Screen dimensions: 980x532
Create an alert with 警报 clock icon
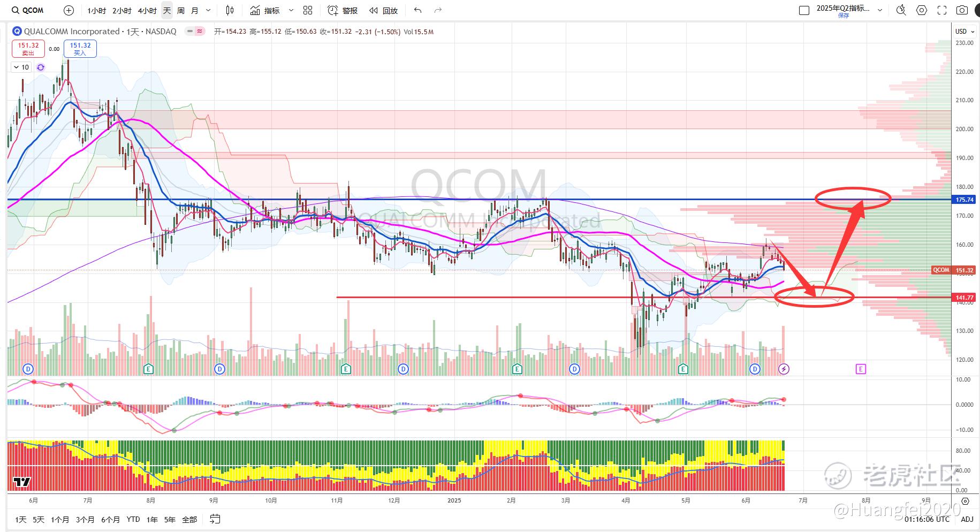(343, 10)
